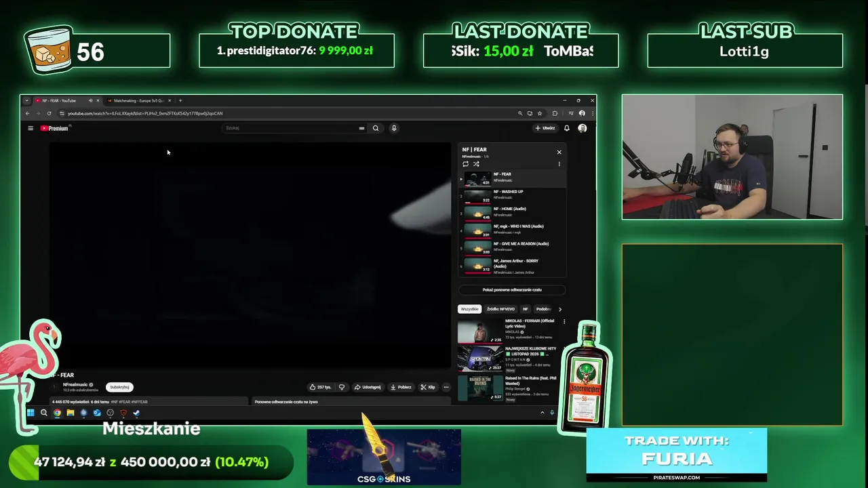Dislike the video with thumbs-down
The image size is (868, 488).
click(342, 387)
